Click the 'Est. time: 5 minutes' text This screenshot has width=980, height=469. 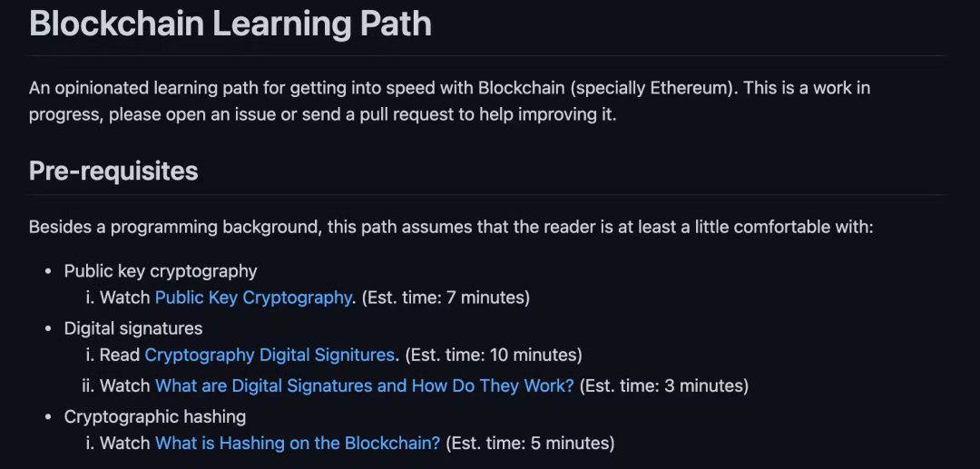(529, 444)
